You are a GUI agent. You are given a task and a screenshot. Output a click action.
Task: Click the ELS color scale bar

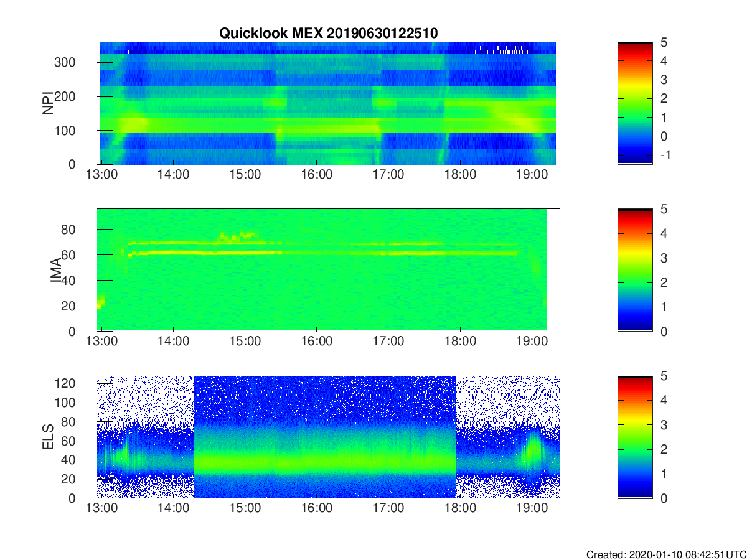pos(635,437)
